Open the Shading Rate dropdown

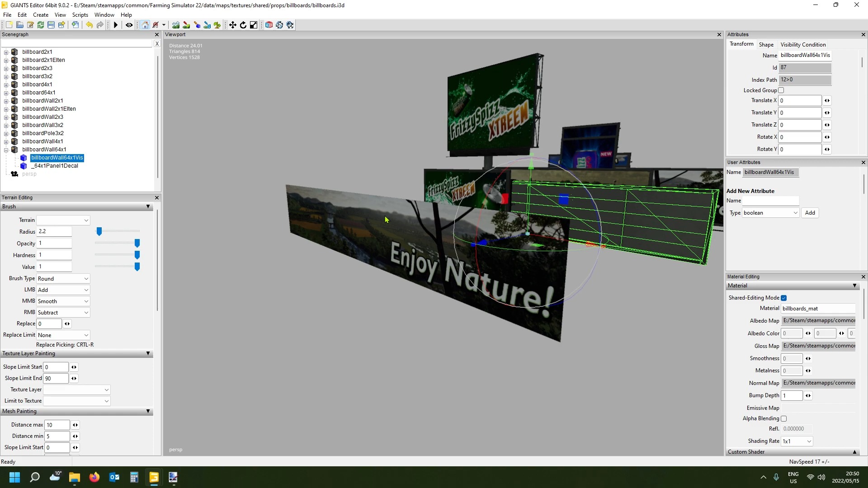[x=797, y=441]
